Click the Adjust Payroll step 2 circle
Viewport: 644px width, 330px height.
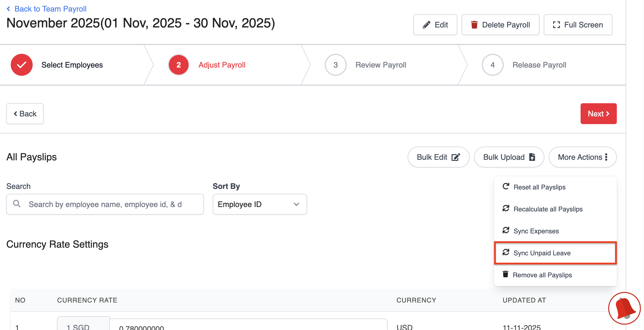tap(178, 65)
